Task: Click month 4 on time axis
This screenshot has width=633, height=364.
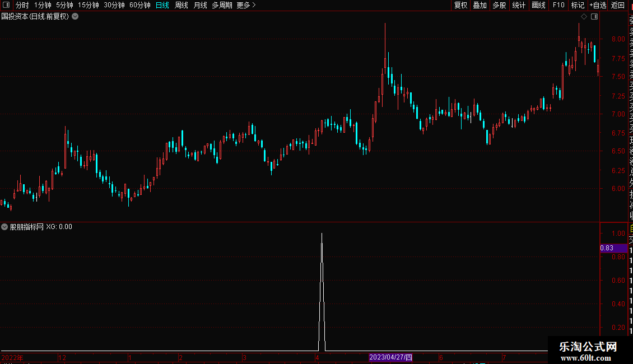Action: tap(317, 357)
